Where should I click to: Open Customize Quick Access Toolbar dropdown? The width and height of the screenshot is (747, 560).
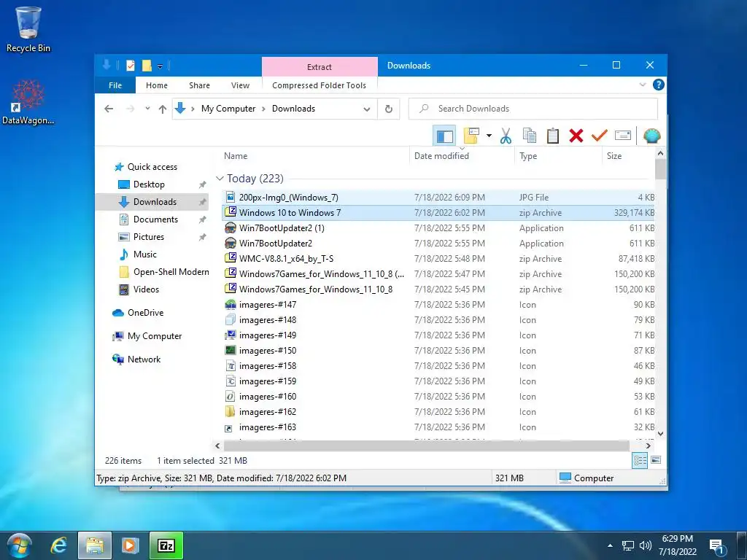[x=160, y=66]
